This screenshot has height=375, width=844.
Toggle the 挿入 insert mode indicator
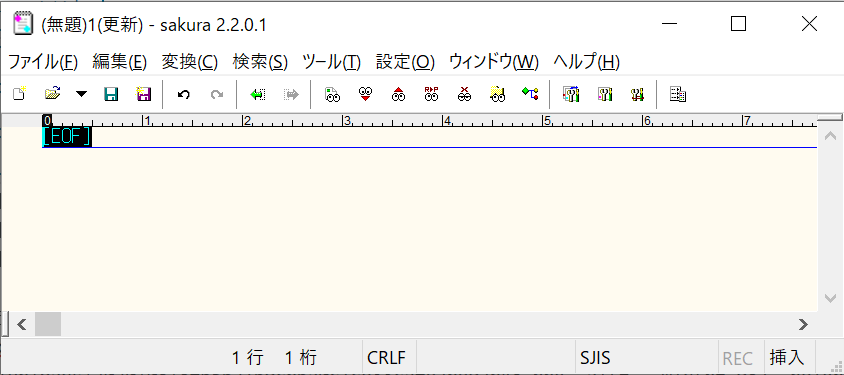786,357
